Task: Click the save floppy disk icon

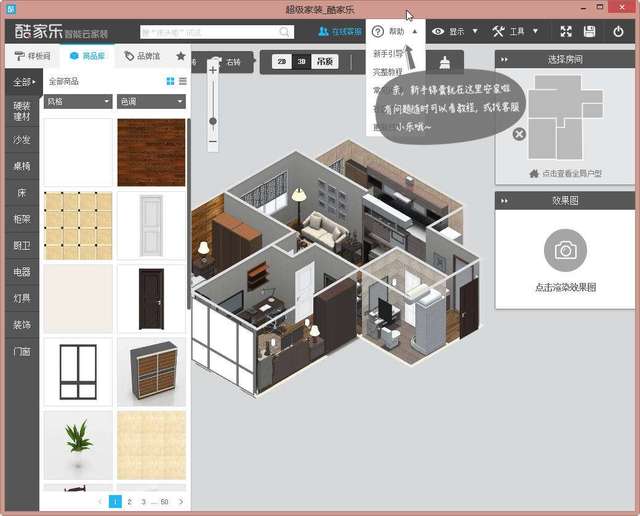Action: (x=591, y=32)
